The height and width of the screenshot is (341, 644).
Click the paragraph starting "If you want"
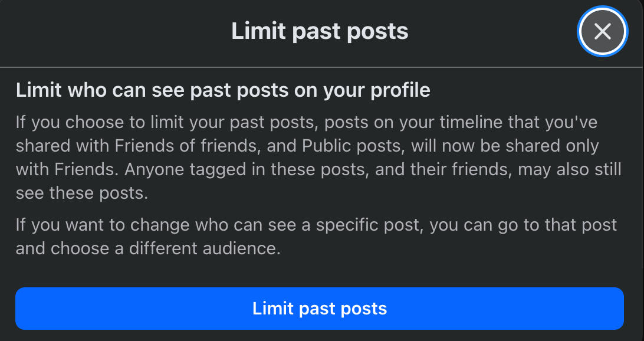pyautogui.click(x=316, y=236)
